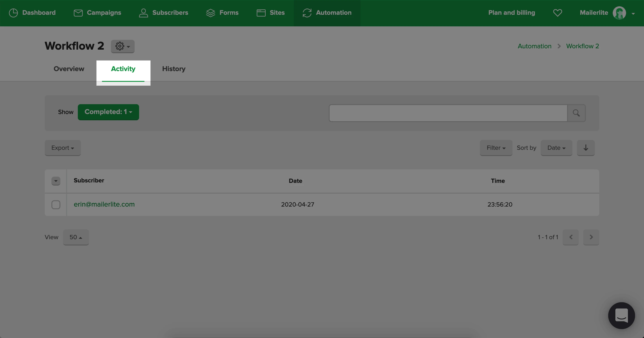Click the Forms layers icon
The image size is (644, 338).
pos(210,13)
